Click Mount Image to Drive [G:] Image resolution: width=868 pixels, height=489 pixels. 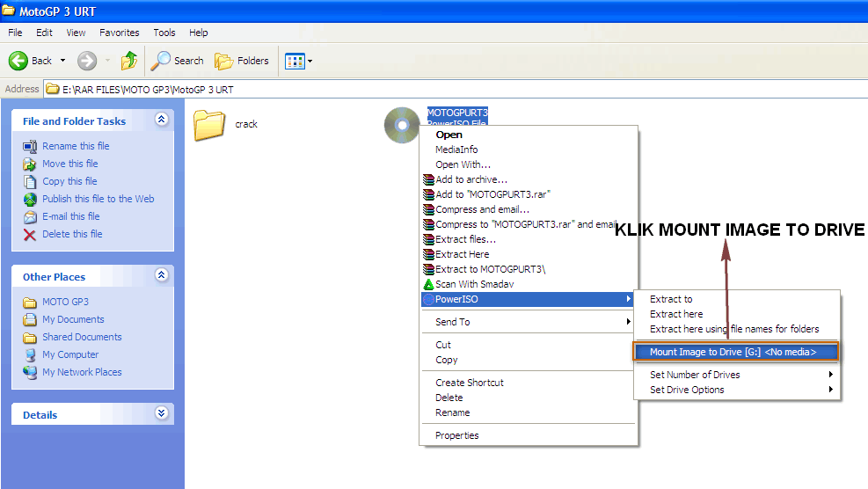click(x=736, y=352)
